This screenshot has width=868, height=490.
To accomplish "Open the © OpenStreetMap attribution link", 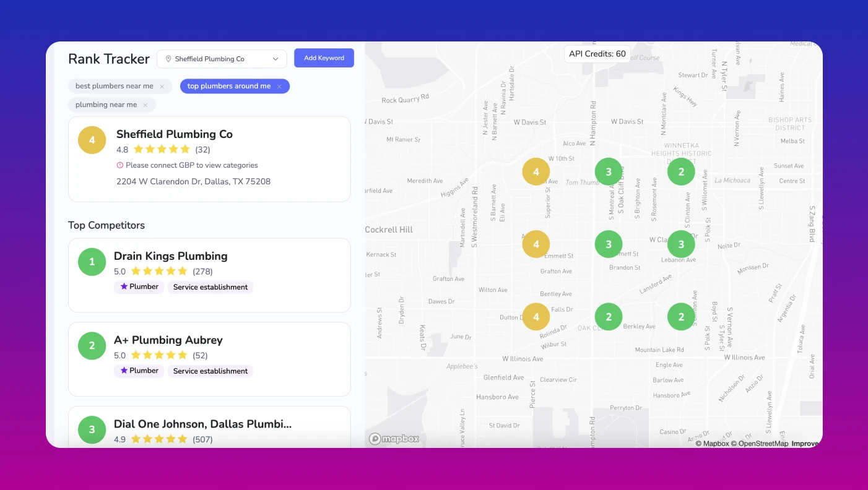I will (760, 444).
